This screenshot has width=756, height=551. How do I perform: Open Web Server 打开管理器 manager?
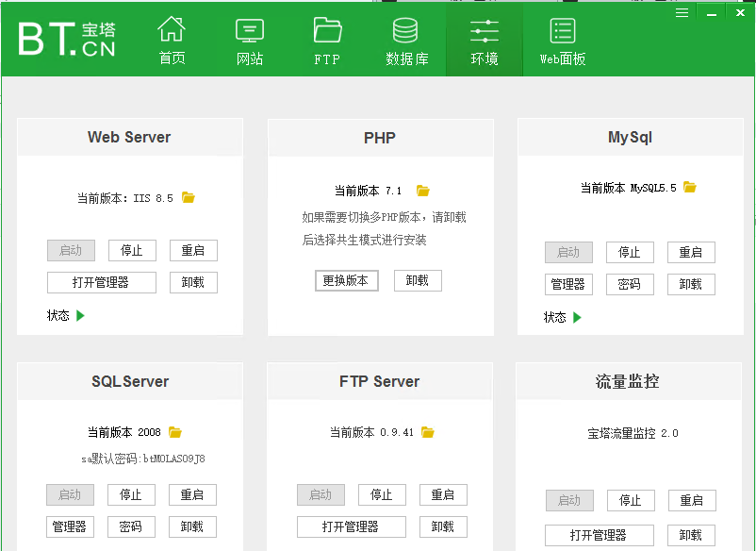[x=101, y=282]
